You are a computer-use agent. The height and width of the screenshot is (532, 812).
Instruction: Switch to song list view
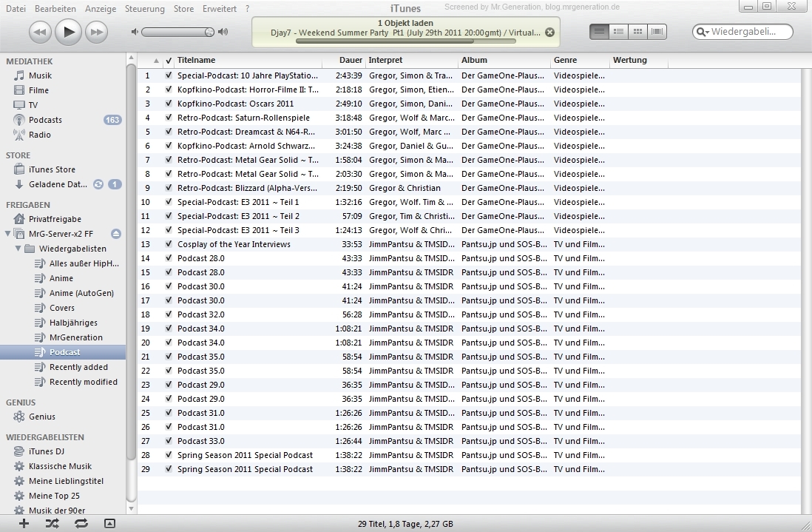599,32
